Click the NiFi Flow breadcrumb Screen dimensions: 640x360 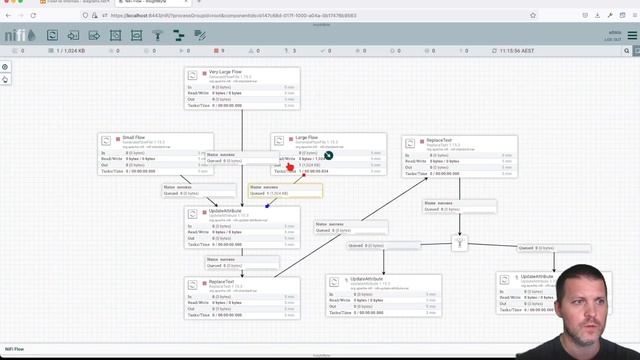pos(14,349)
